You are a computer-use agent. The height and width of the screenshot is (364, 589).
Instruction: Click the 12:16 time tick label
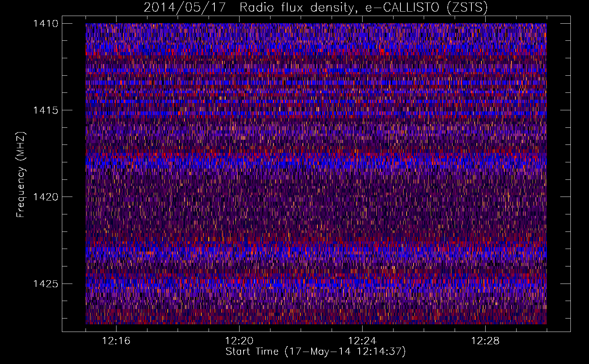tap(116, 341)
